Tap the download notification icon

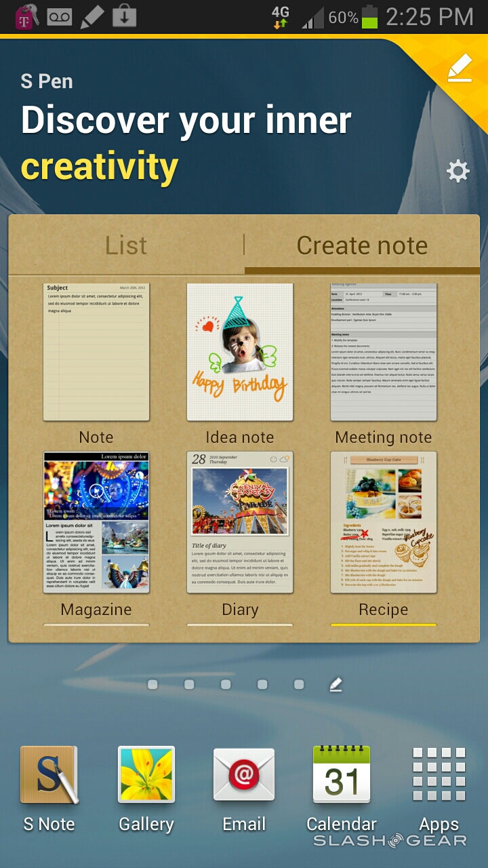125,17
